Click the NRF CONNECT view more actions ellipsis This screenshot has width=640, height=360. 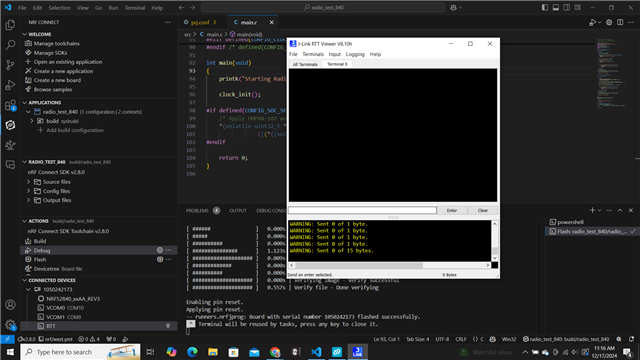pyautogui.click(x=168, y=22)
